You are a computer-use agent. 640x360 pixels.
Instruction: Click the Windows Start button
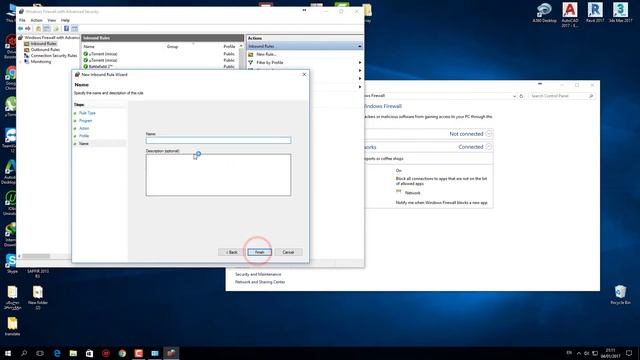coord(8,353)
